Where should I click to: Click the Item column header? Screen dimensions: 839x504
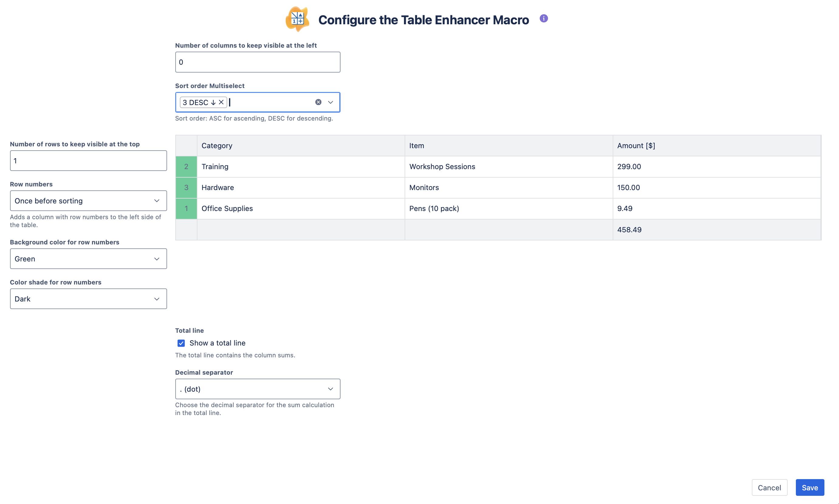tap(416, 146)
